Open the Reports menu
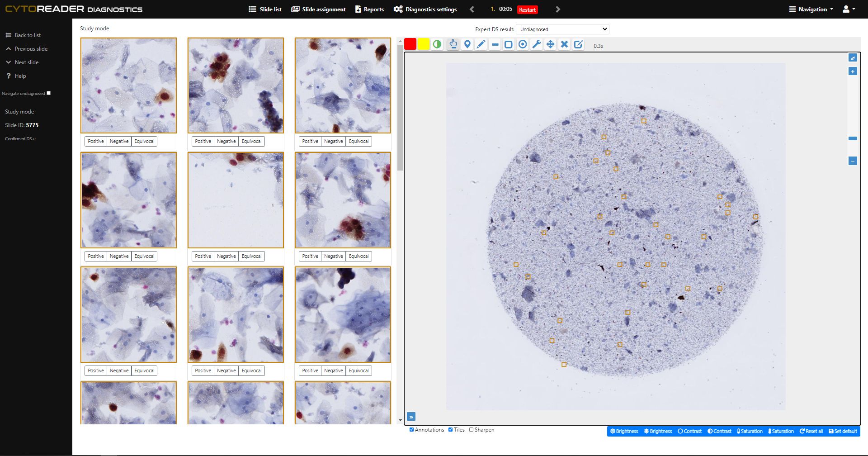Viewport: 868px width, 456px height. (x=369, y=9)
